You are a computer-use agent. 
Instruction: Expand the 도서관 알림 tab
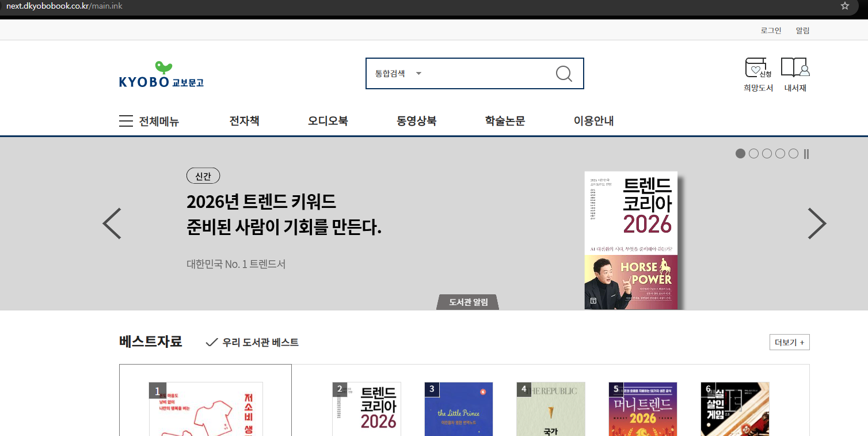click(468, 302)
